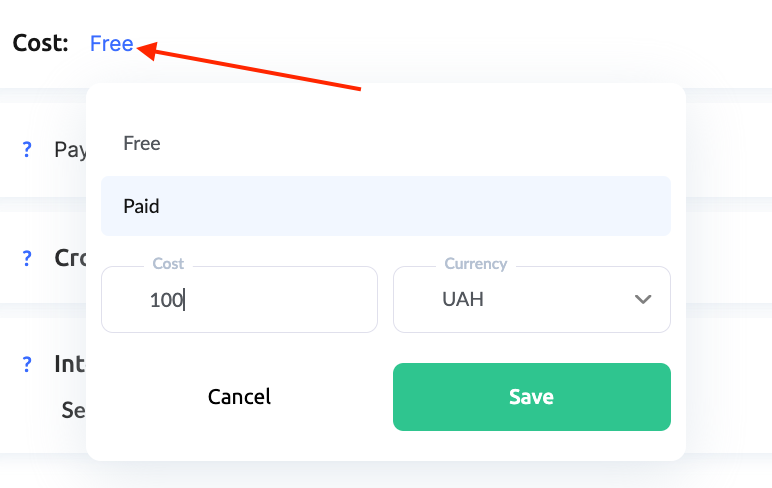Select the UAH currency value text
Image resolution: width=772 pixels, height=488 pixels.
pos(463,299)
